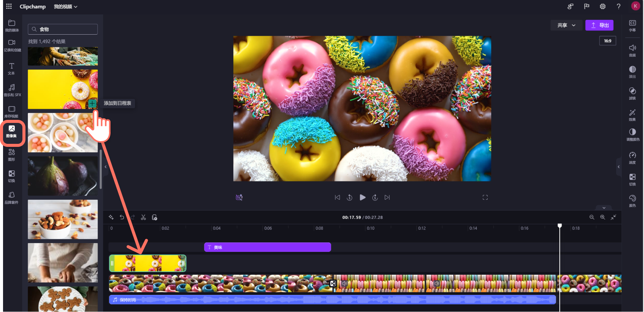Select the fig fruit stock image
The height and width of the screenshot is (312, 644).
63,176
